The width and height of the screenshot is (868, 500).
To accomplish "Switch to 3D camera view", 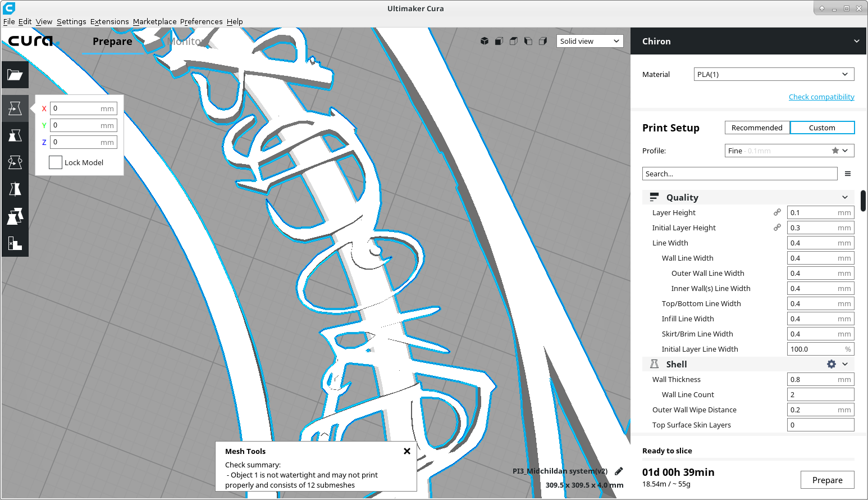I will pos(484,40).
